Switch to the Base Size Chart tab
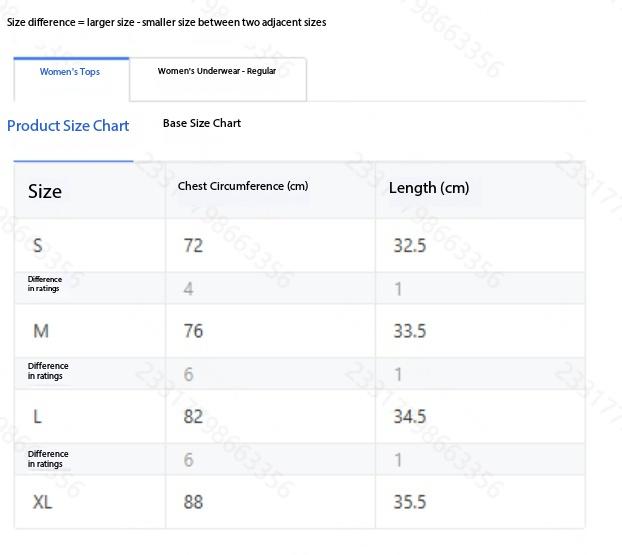Viewport: 622px width, 555px height. [202, 124]
